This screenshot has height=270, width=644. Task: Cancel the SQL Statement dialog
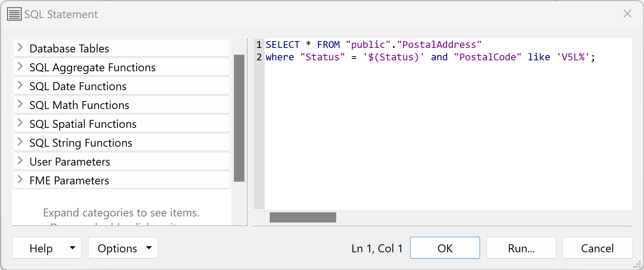click(x=597, y=248)
